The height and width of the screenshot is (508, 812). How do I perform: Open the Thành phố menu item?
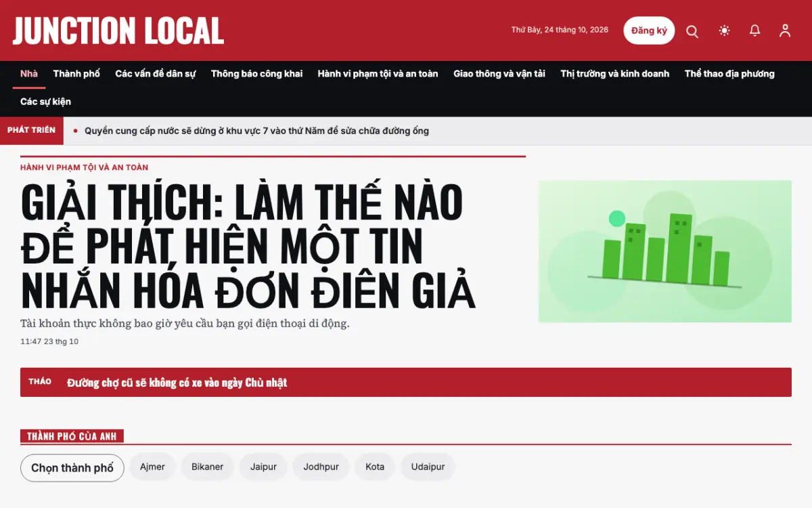(76, 74)
